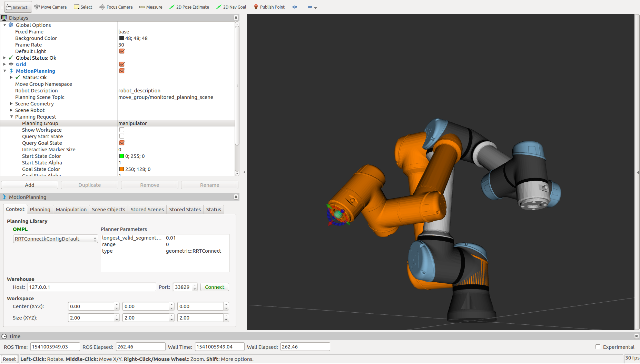Expand the Scene Robot node

click(x=11, y=110)
